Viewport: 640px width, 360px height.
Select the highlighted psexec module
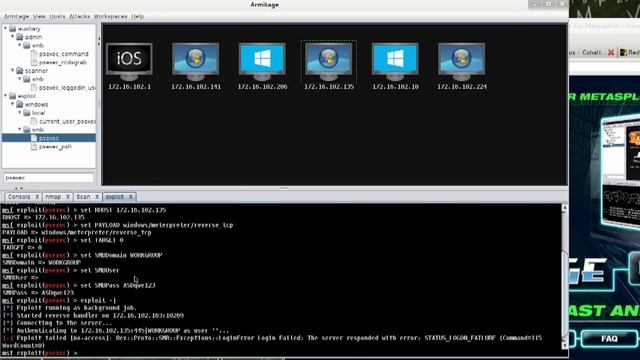(49, 138)
